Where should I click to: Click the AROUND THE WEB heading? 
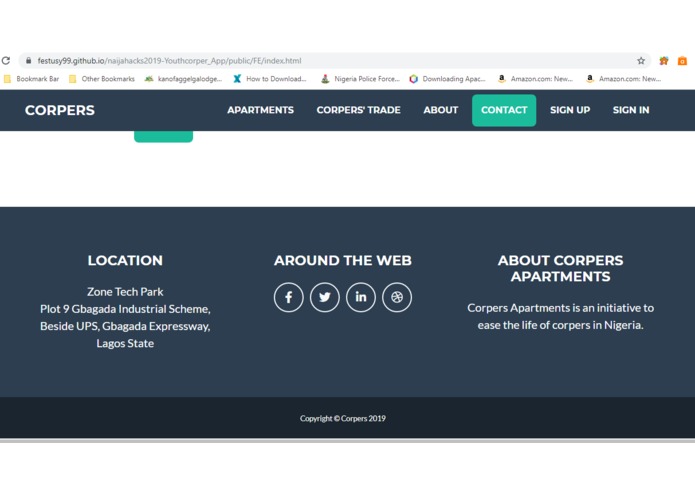coord(343,261)
